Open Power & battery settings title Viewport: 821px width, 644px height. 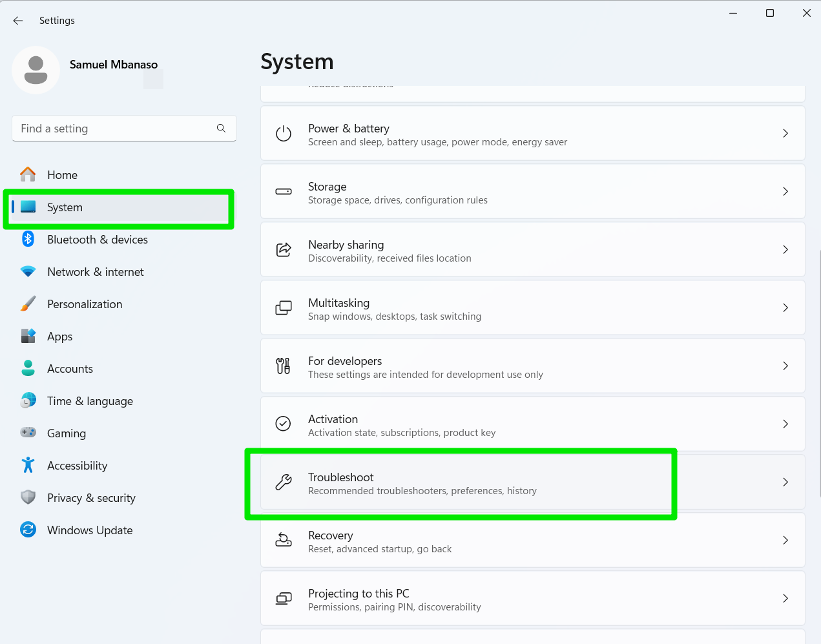tap(349, 129)
